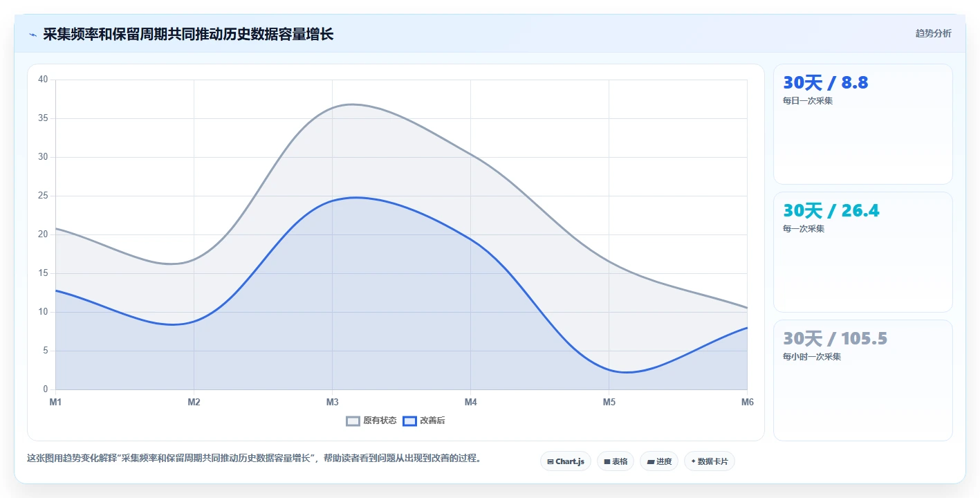Click the description text below the chart

pos(254,458)
